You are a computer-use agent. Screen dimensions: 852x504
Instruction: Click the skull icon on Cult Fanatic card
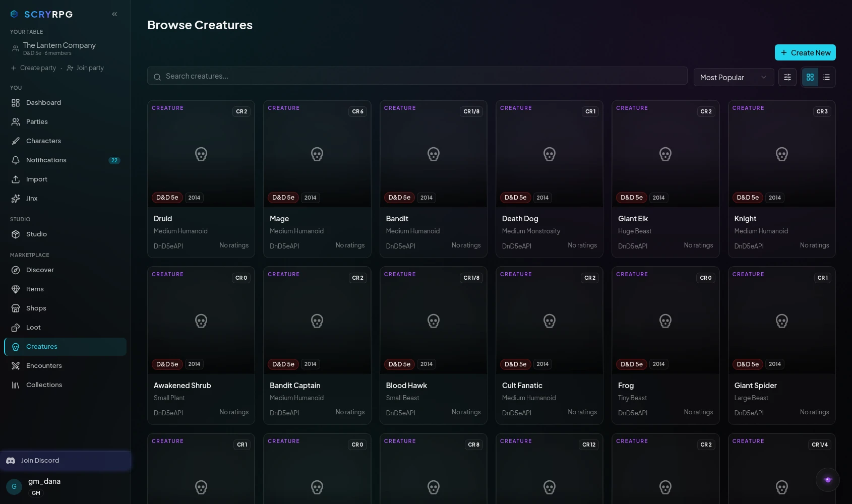(x=550, y=321)
